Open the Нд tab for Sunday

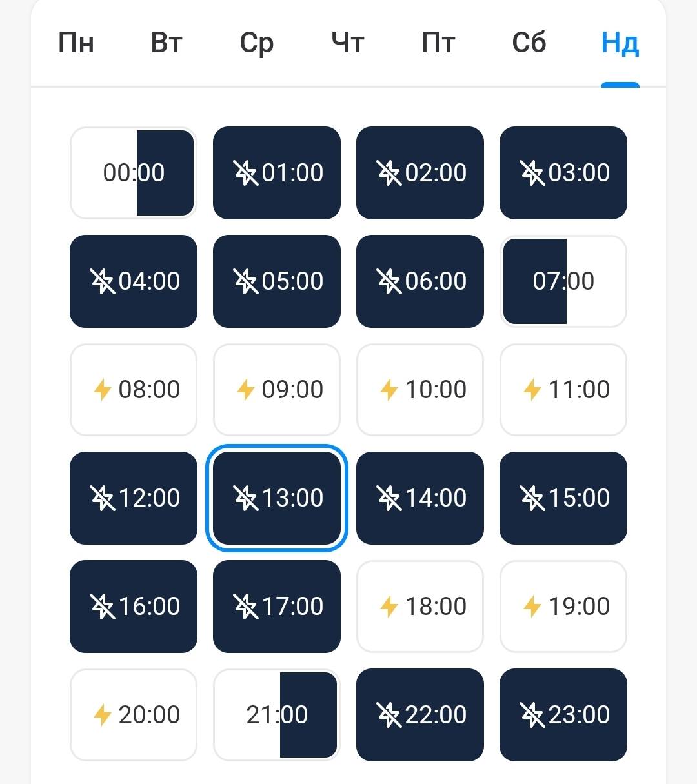[x=620, y=43]
